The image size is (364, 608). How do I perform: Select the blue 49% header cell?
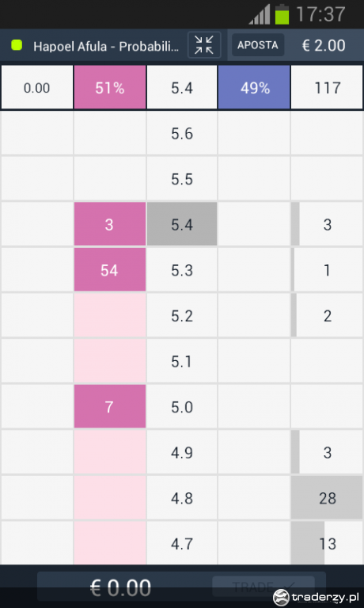coord(254,88)
